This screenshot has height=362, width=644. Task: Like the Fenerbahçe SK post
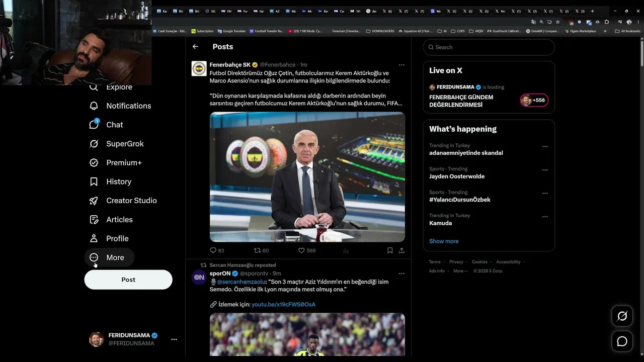pyautogui.click(x=307, y=250)
